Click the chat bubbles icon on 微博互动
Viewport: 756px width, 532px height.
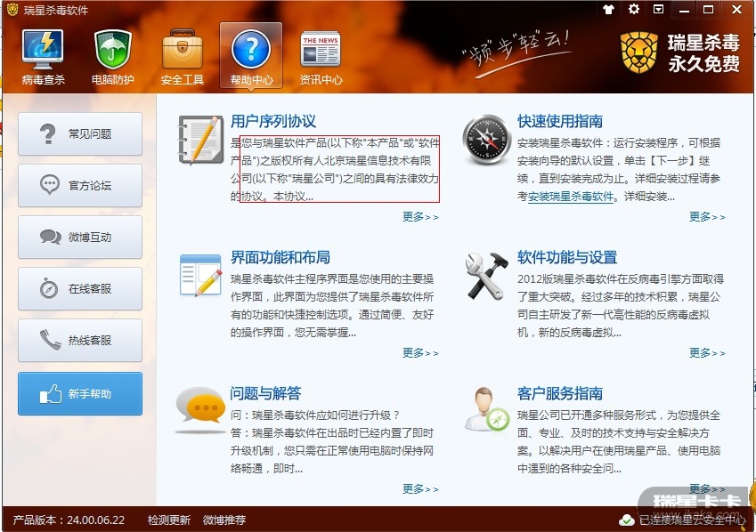pyautogui.click(x=50, y=237)
